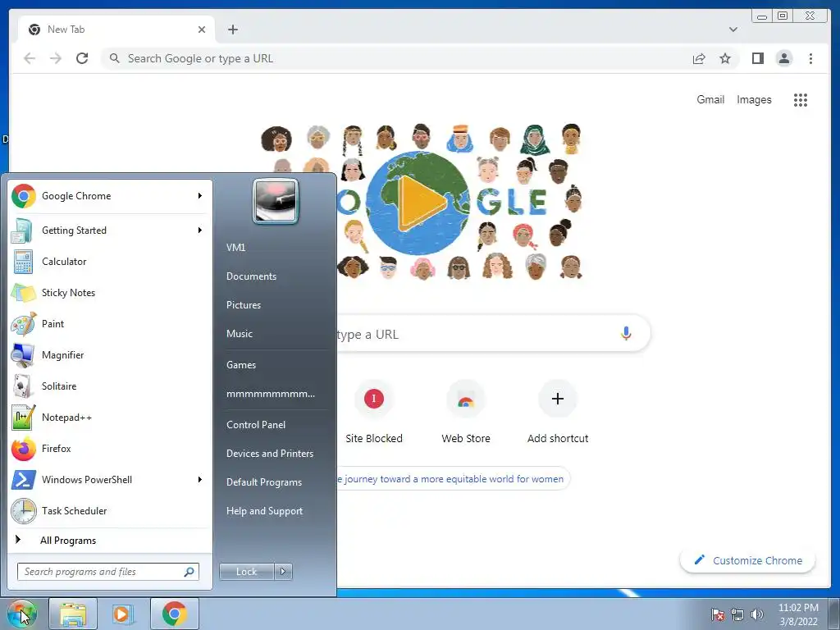
Task: Open Sticky Notes
Action: (x=110, y=293)
